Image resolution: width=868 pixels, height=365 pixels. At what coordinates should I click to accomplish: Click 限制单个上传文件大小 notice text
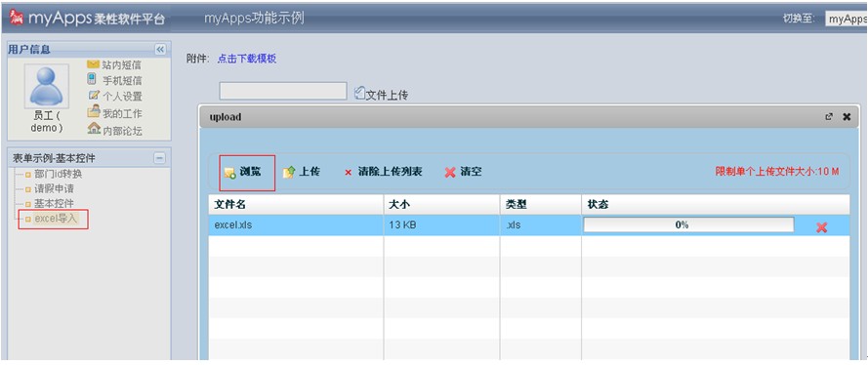point(777,172)
